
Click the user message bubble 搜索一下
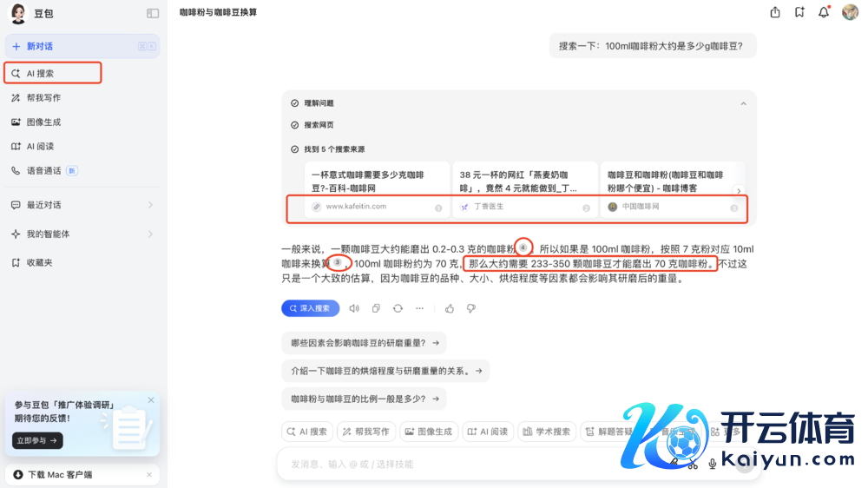tap(653, 46)
